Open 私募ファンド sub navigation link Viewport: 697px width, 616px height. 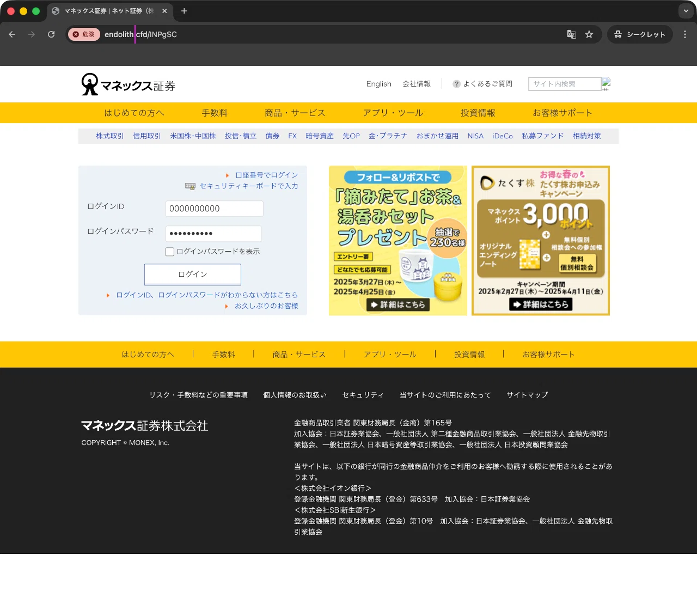point(543,136)
